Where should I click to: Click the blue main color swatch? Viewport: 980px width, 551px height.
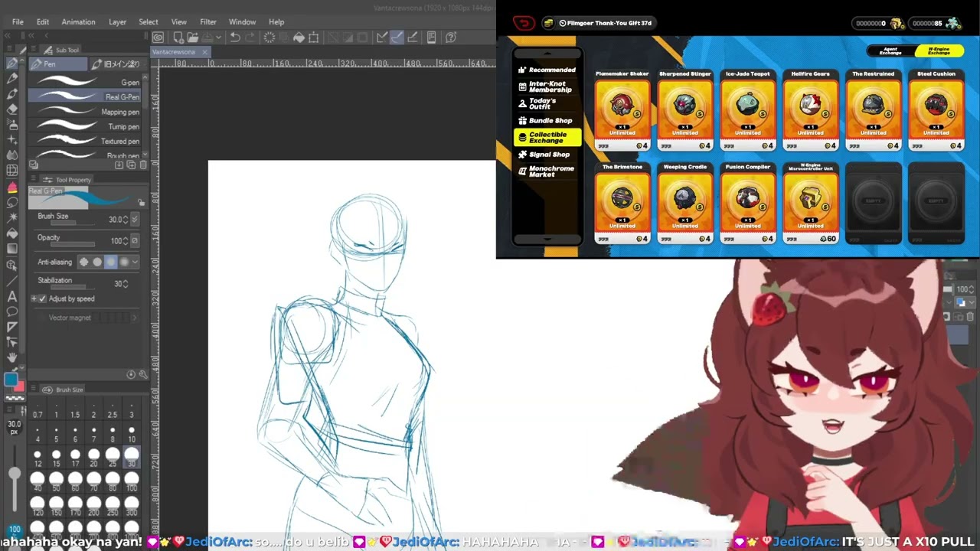[x=11, y=380]
